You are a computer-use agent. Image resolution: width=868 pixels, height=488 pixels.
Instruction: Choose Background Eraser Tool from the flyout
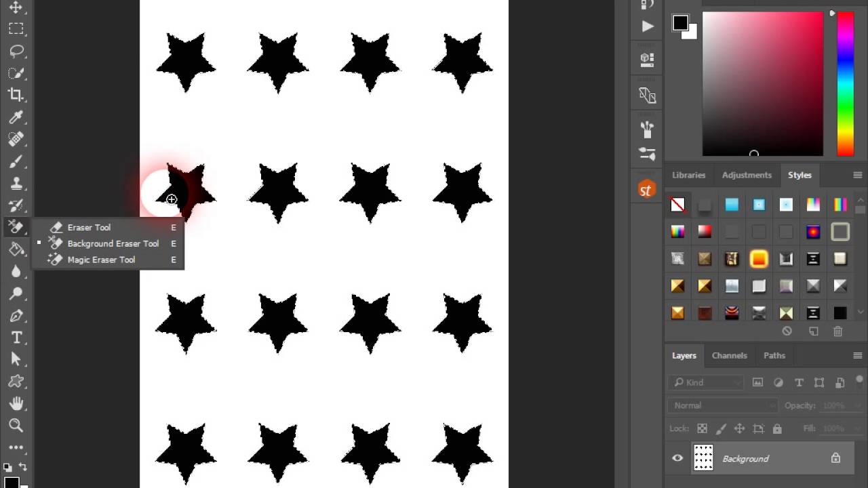[113, 243]
